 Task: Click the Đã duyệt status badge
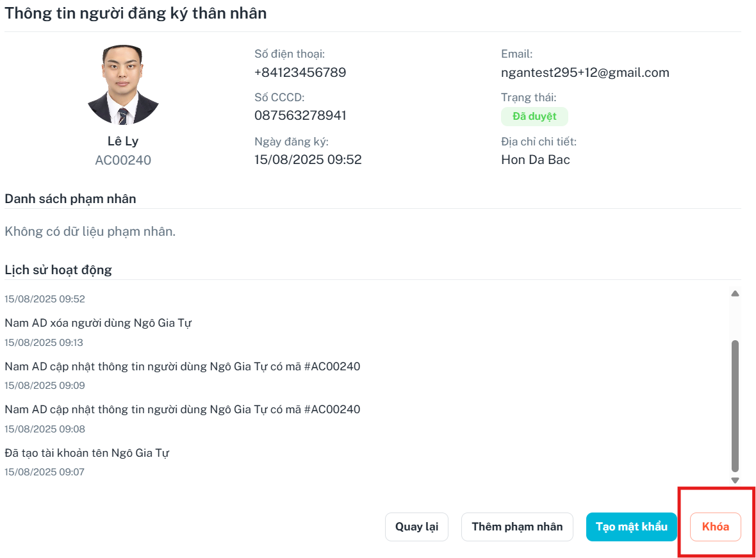534,116
